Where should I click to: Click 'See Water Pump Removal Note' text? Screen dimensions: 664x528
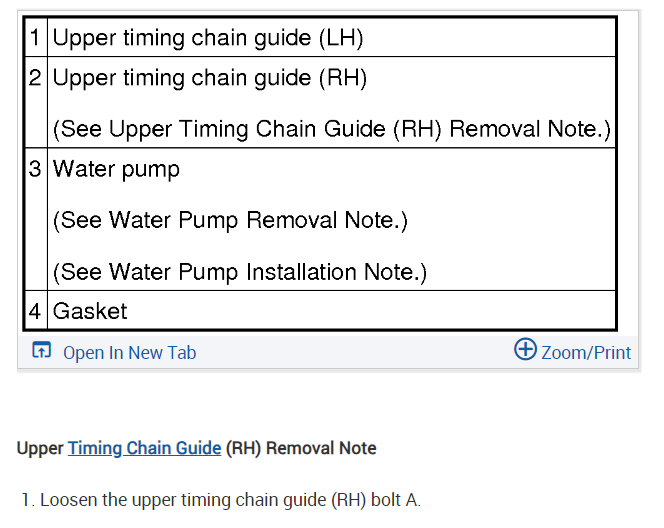pos(230,220)
